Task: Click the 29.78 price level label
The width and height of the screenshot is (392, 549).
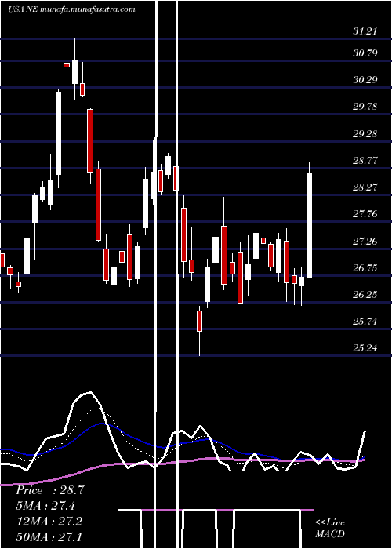Action: click(365, 107)
